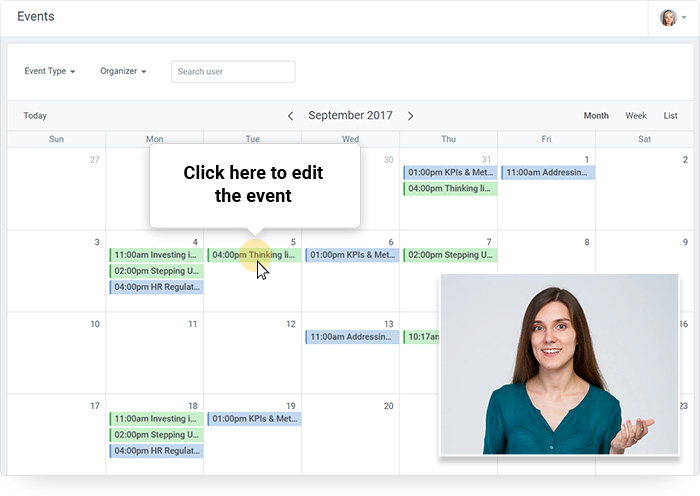This screenshot has height=496, width=700.
Task: Click the Thu column header
Action: point(448,139)
